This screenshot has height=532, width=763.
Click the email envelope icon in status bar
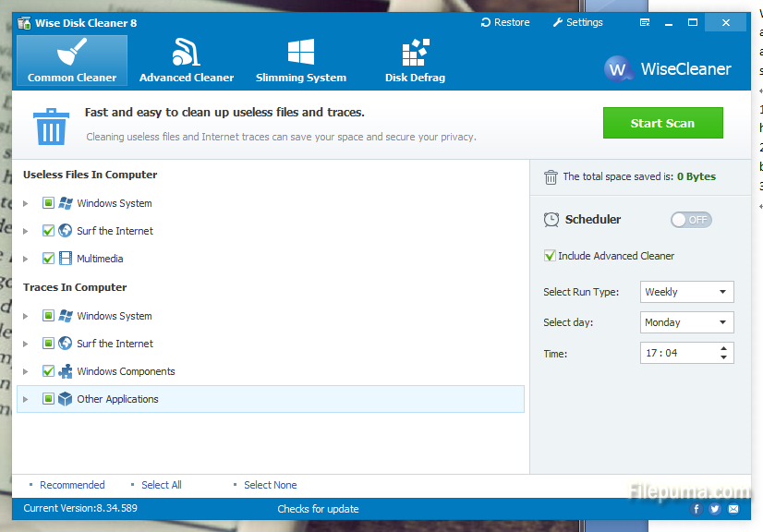point(733,509)
